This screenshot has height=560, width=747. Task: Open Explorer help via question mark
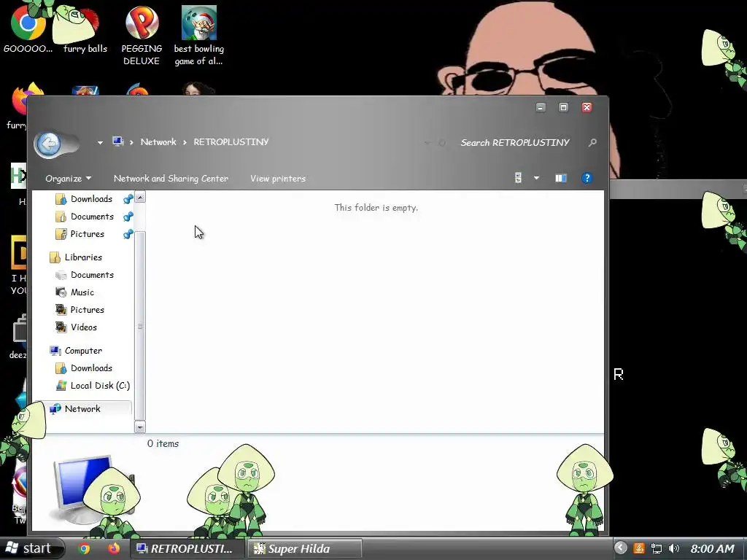[x=587, y=178]
